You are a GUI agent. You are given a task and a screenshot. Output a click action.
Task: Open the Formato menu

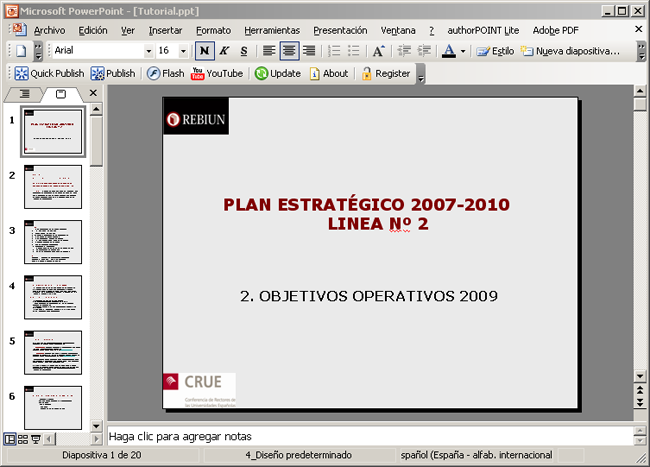[213, 30]
